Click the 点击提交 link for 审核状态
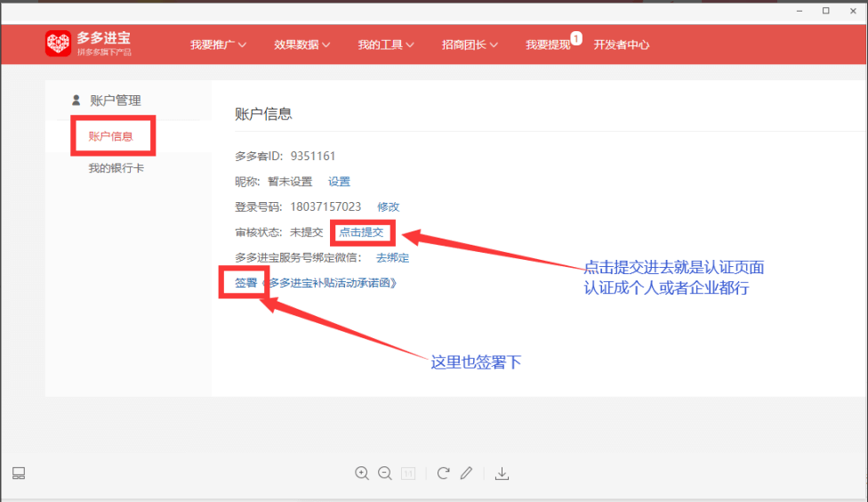This screenshot has height=502, width=868. (361, 232)
